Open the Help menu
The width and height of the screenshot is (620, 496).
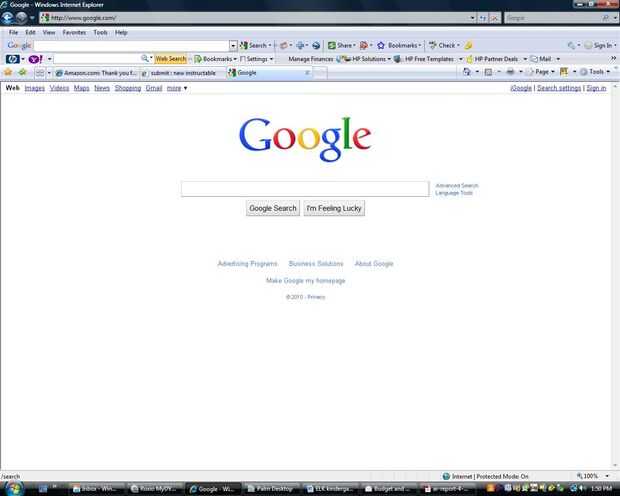(x=121, y=32)
